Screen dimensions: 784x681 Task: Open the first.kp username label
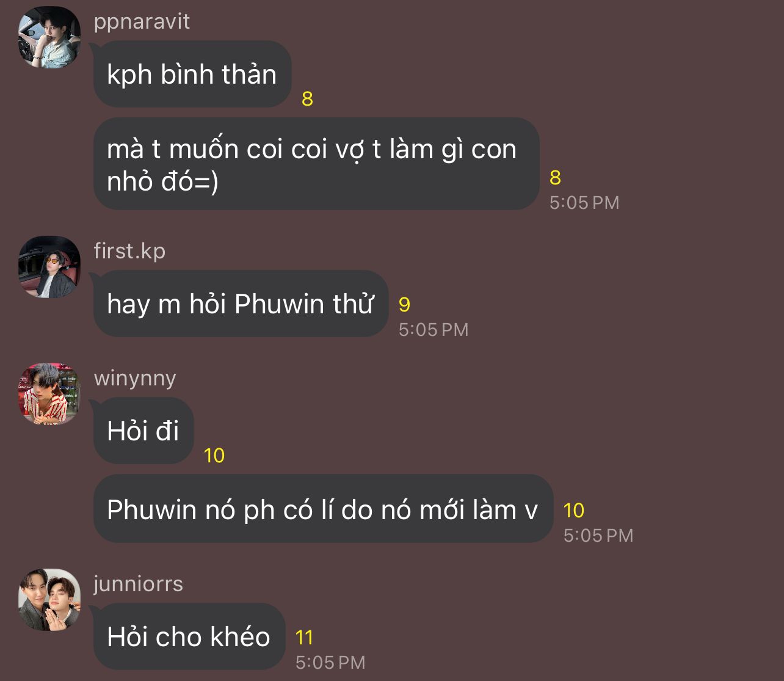129,251
